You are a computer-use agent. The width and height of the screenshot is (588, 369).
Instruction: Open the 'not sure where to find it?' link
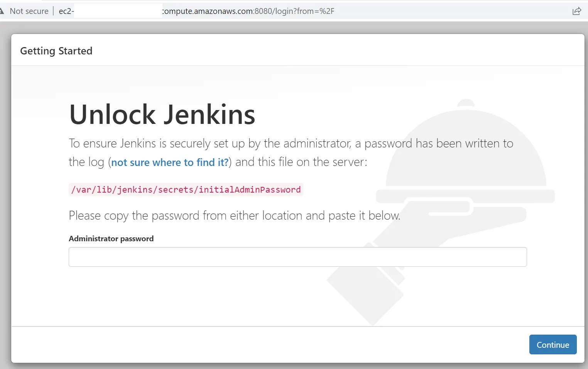(x=170, y=162)
